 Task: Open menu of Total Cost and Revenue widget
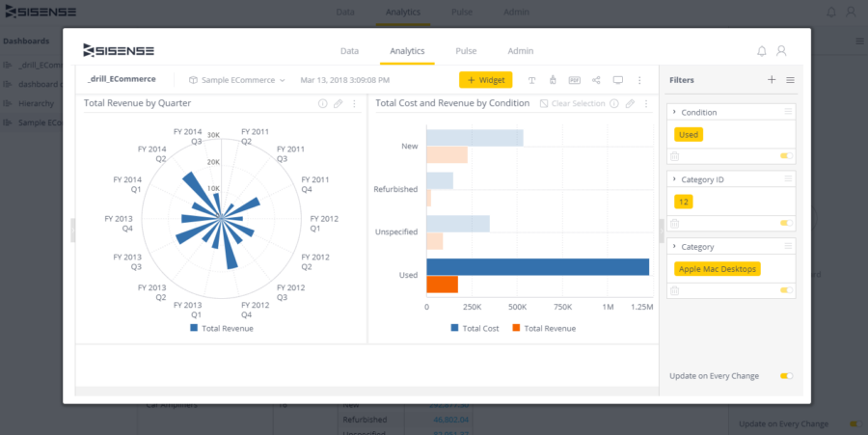coord(646,103)
